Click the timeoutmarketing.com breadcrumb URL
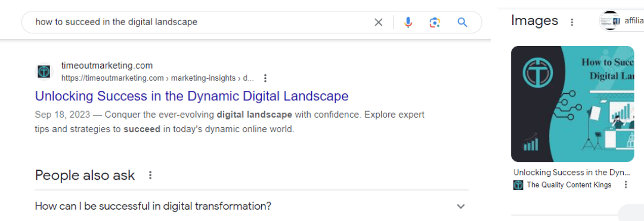The width and height of the screenshot is (644, 221). 157,78
